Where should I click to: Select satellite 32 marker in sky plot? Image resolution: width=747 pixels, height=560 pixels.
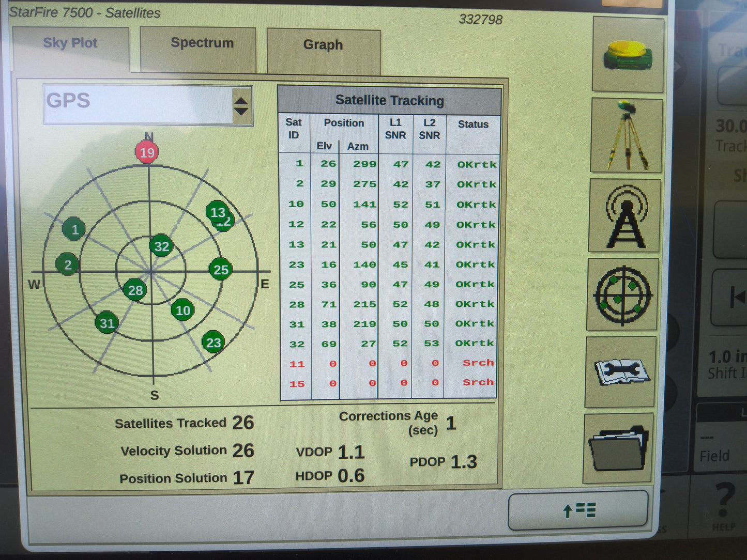161,246
